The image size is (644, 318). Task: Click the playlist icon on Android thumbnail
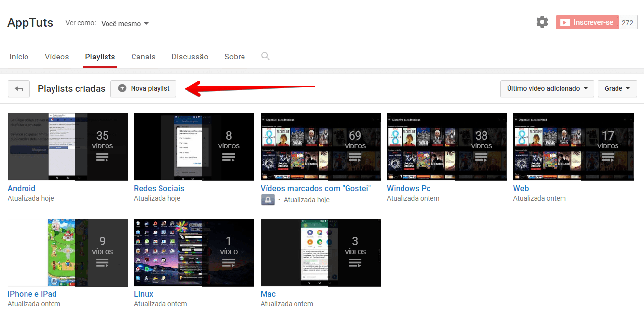click(x=102, y=157)
